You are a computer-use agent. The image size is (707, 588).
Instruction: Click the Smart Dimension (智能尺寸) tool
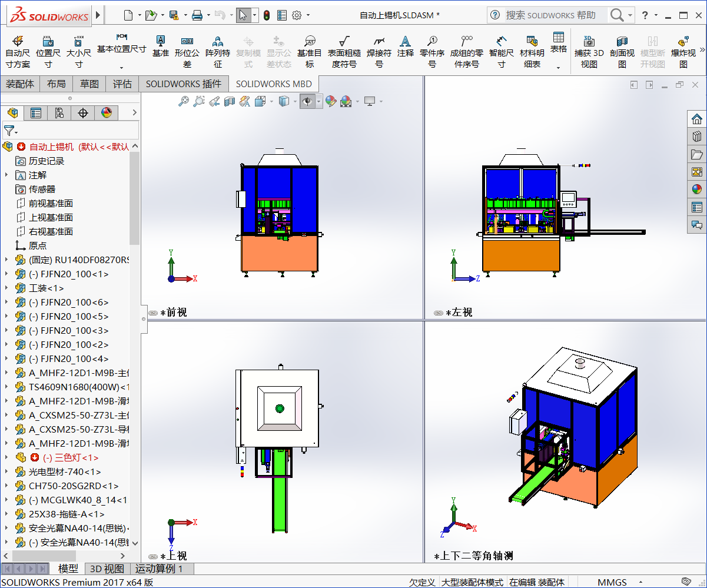[501, 52]
